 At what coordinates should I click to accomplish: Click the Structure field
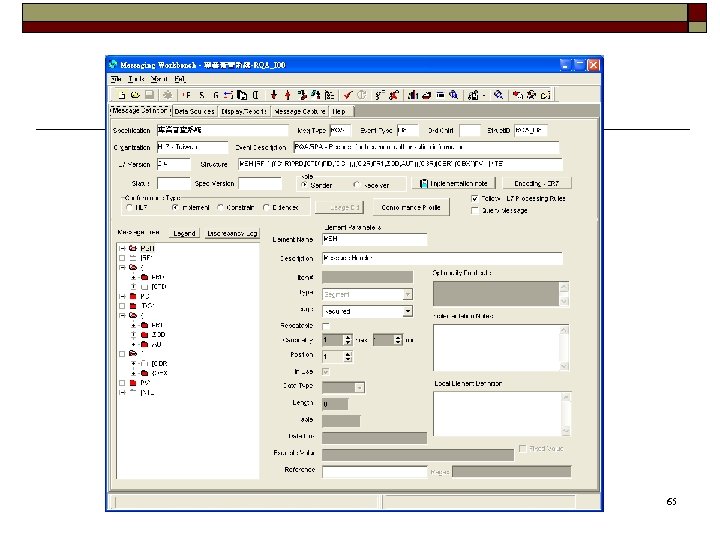400,163
